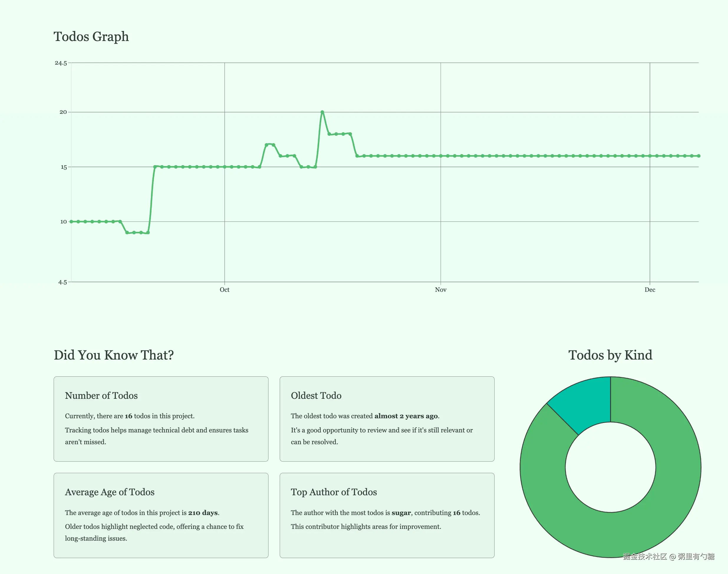Click the rightmost data point on the line
728x574 pixels.
pos(699,156)
